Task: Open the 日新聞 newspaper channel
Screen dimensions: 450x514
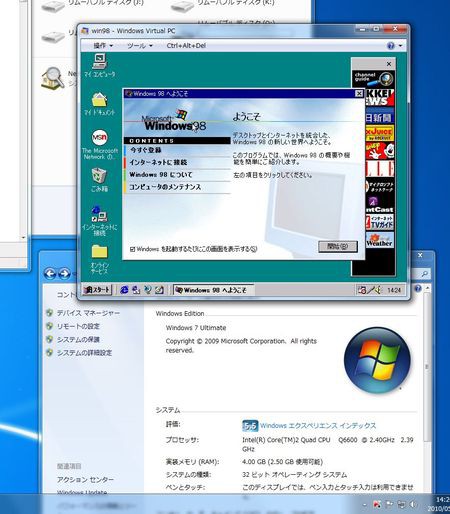Action: click(380, 116)
